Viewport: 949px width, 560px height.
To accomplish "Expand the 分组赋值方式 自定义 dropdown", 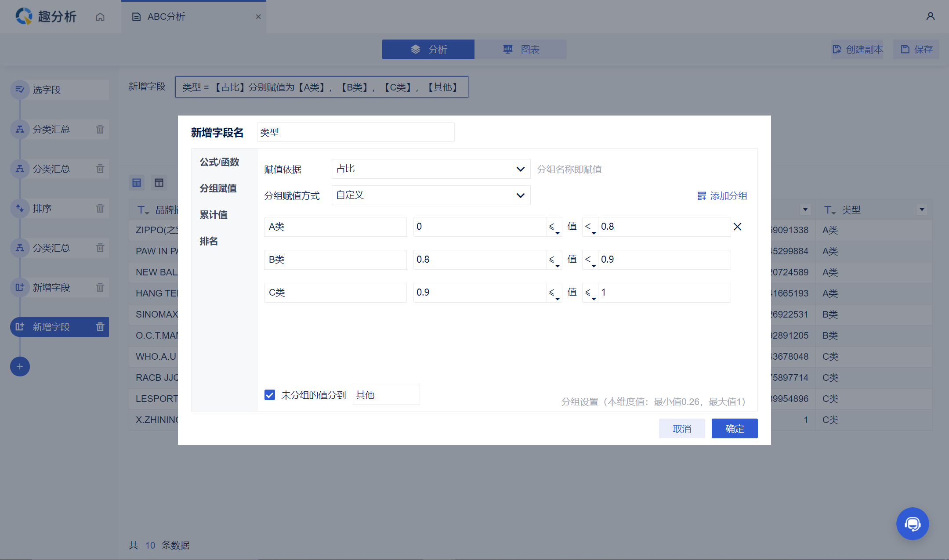I will 431,195.
